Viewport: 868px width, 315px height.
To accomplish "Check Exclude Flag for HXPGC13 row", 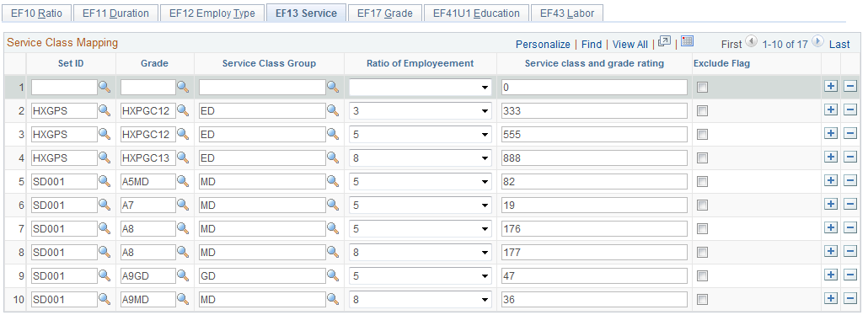I will tap(703, 157).
